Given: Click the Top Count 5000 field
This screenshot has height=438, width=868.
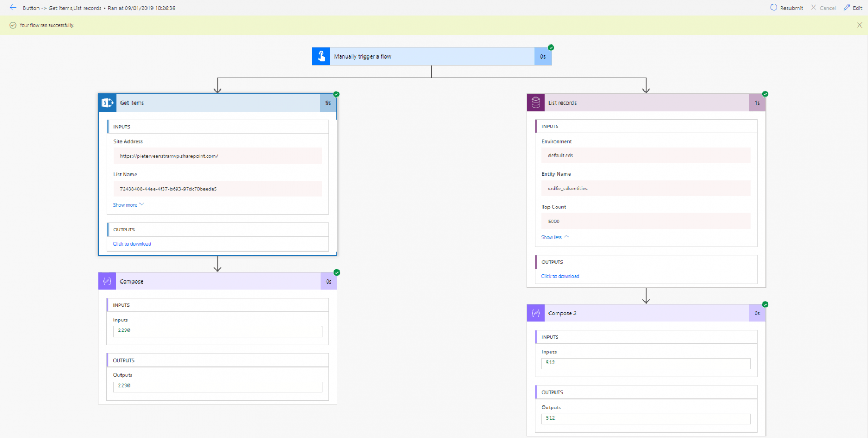Looking at the screenshot, I should (x=646, y=221).
